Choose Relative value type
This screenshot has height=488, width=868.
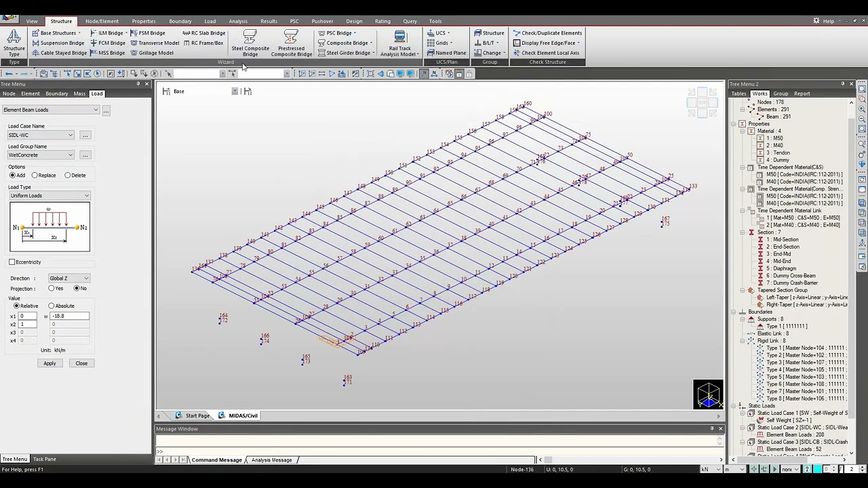16,306
